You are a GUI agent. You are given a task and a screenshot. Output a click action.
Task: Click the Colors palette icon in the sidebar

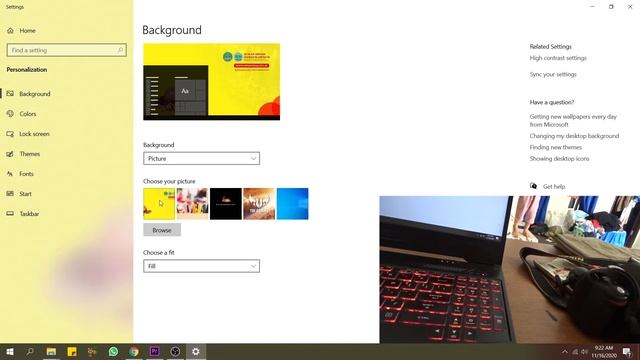(x=10, y=114)
